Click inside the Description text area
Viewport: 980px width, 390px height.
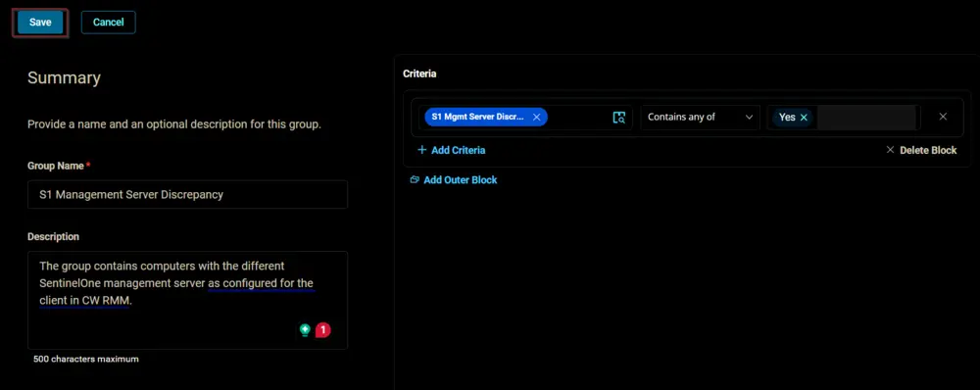click(187, 300)
